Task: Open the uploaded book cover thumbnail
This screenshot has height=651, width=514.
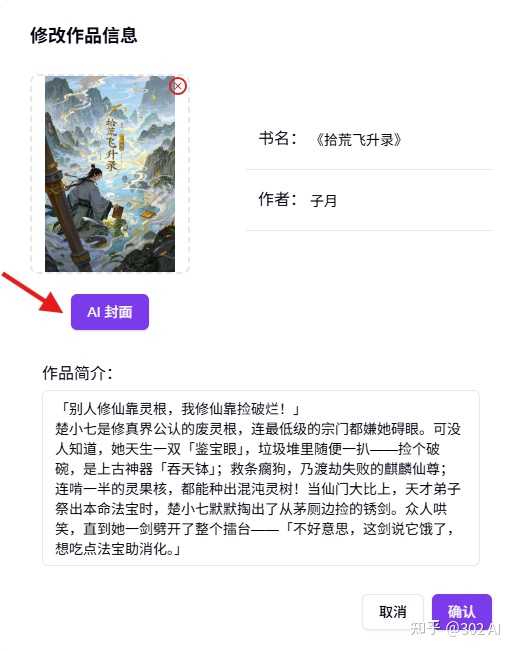Action: tap(110, 174)
